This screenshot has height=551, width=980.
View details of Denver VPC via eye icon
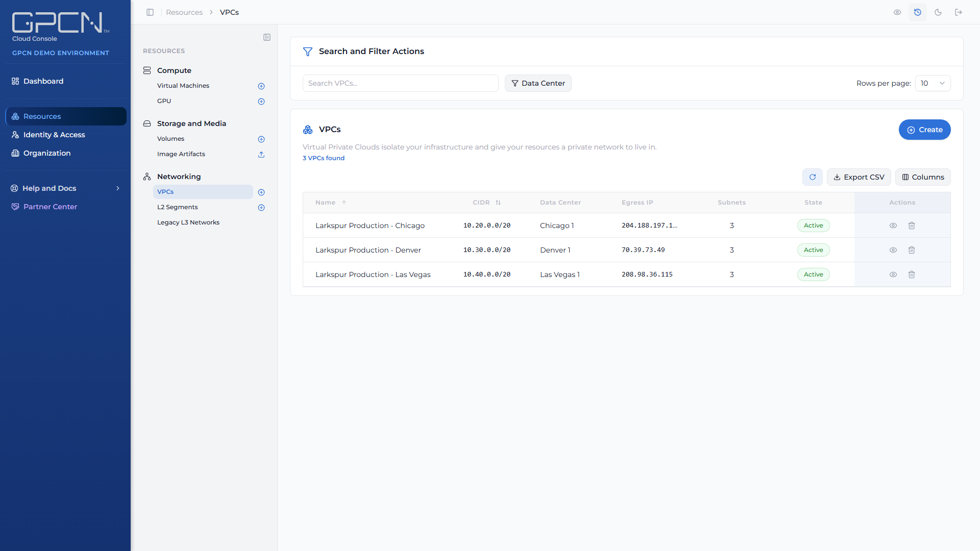[x=893, y=250]
